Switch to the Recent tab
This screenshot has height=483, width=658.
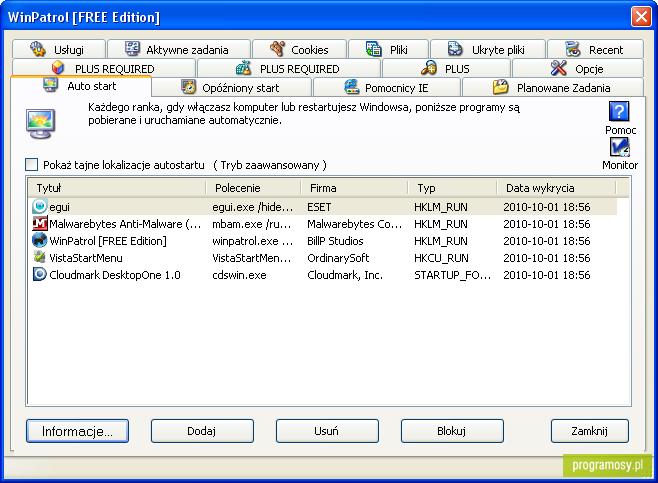pyautogui.click(x=595, y=50)
